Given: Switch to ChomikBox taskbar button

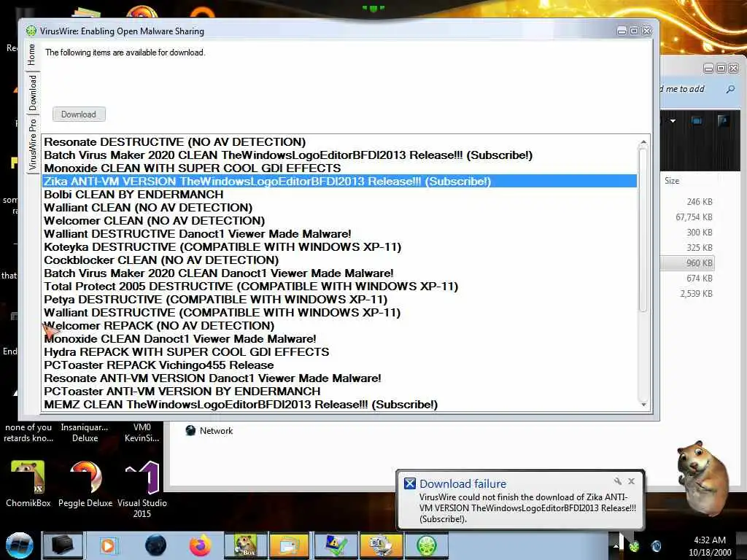Looking at the screenshot, I should (x=247, y=545).
